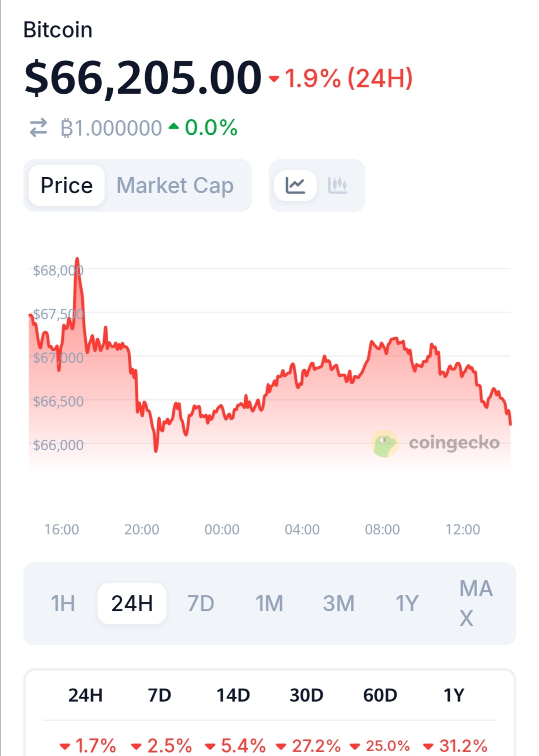Switch to candlestick chart icon
This screenshot has height=756, width=539.
pyautogui.click(x=337, y=186)
